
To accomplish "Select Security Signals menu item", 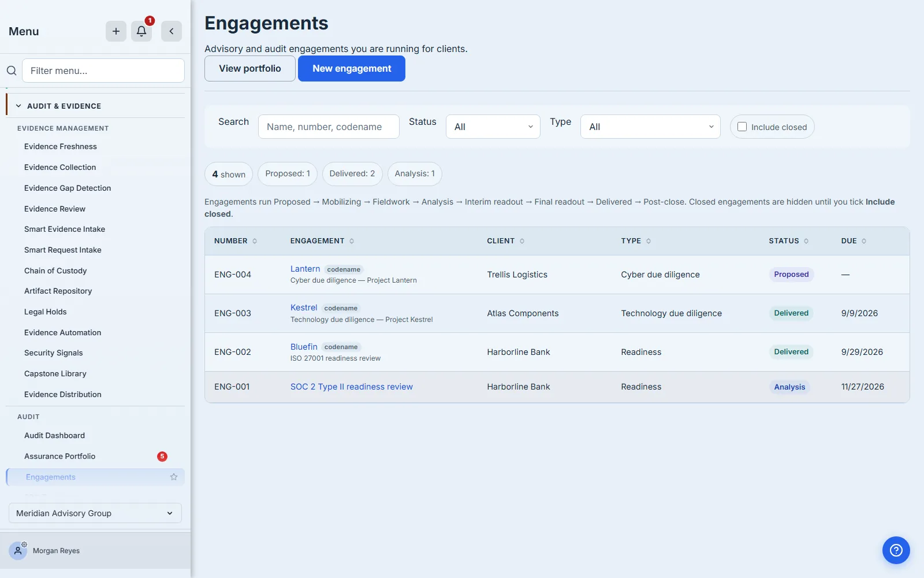I will click(x=54, y=353).
